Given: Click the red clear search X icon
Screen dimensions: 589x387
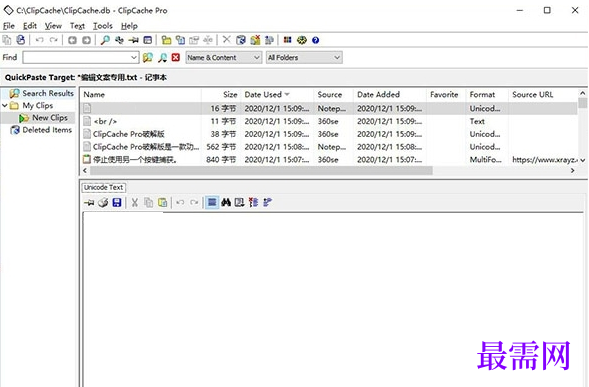Looking at the screenshot, I should click(175, 57).
